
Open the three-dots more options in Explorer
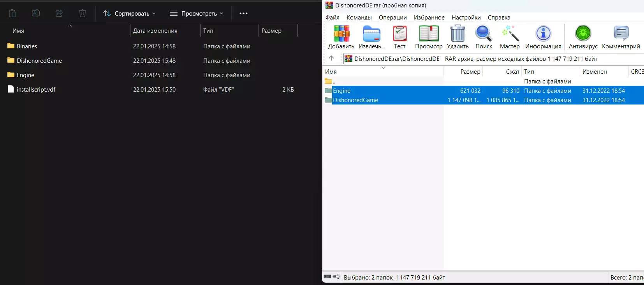pyautogui.click(x=244, y=13)
